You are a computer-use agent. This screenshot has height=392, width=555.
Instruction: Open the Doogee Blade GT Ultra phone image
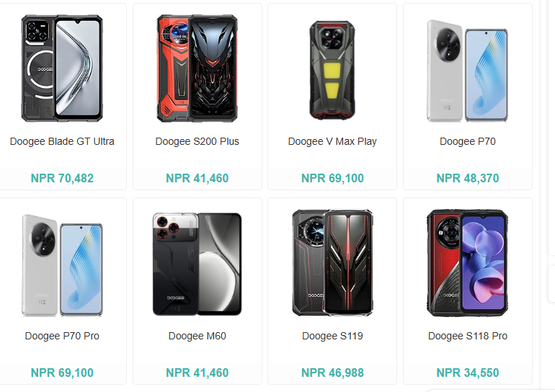(62, 68)
